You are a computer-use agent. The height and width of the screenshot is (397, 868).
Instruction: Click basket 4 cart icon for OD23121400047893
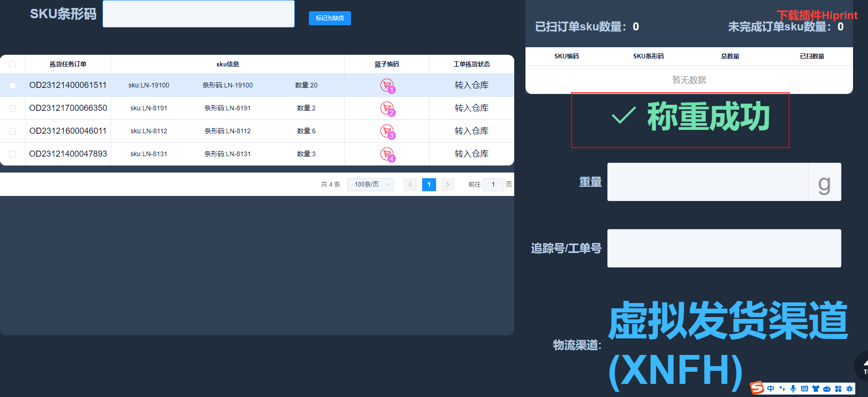coord(387,154)
